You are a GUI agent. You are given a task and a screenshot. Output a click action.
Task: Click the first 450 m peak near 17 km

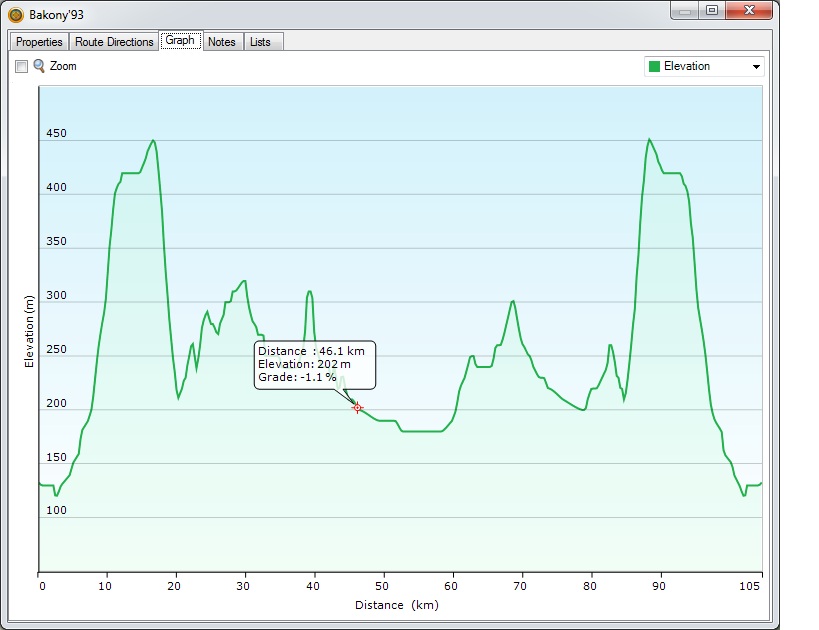coord(153,141)
